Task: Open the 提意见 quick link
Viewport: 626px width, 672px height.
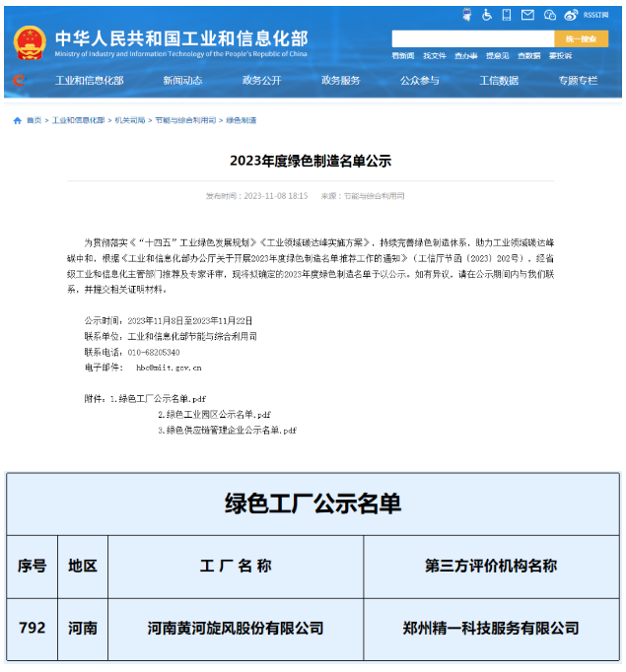Action: [x=498, y=56]
